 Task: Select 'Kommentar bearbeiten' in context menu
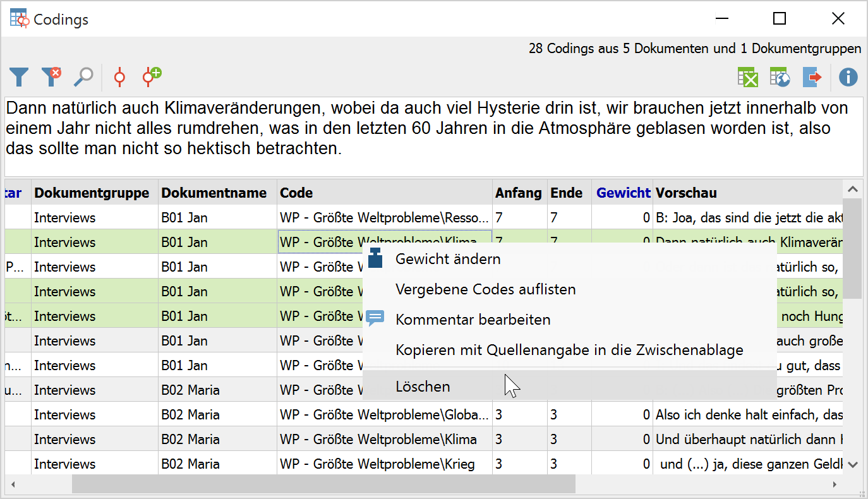(473, 320)
